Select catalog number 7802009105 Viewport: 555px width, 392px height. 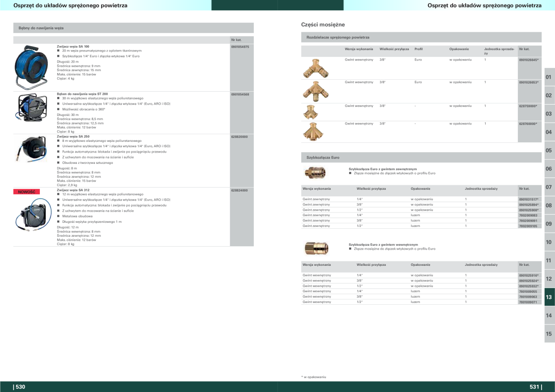coord(528,226)
